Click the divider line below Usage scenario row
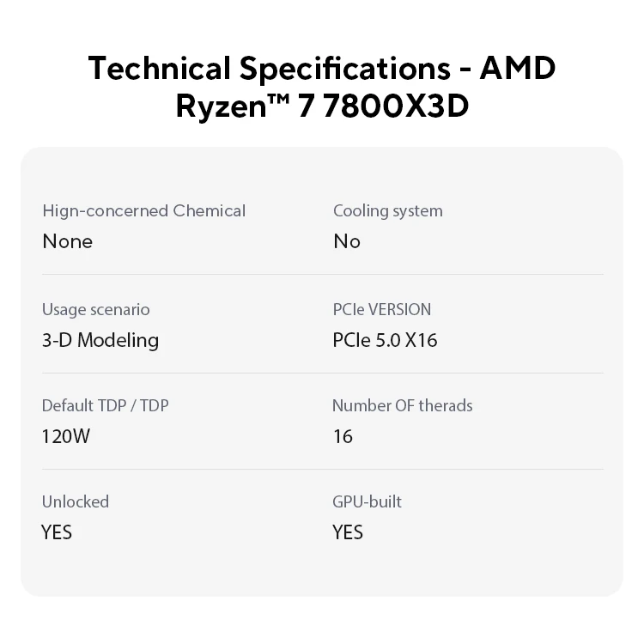Screen dimensions: 644x644 click(323, 373)
